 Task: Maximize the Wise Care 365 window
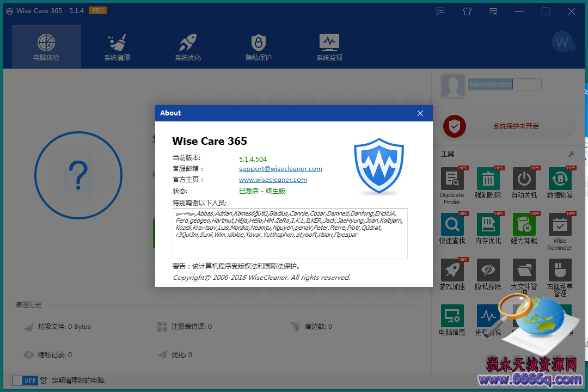(x=546, y=11)
